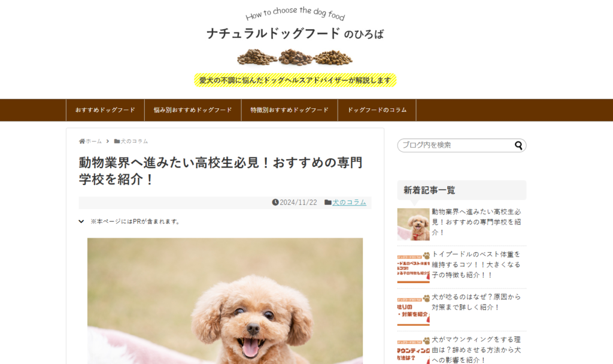This screenshot has height=364, width=613.
Task: Click the home icon in breadcrumb
Action: click(81, 141)
